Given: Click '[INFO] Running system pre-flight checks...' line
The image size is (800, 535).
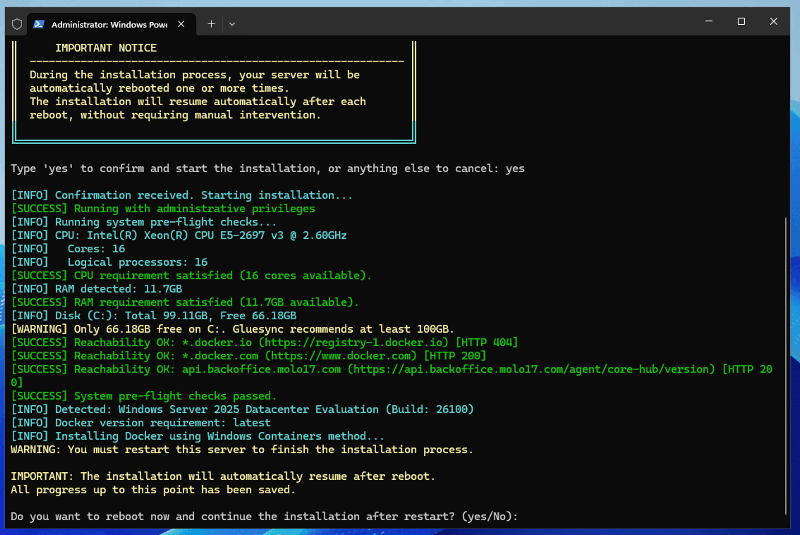Looking at the screenshot, I should [144, 222].
